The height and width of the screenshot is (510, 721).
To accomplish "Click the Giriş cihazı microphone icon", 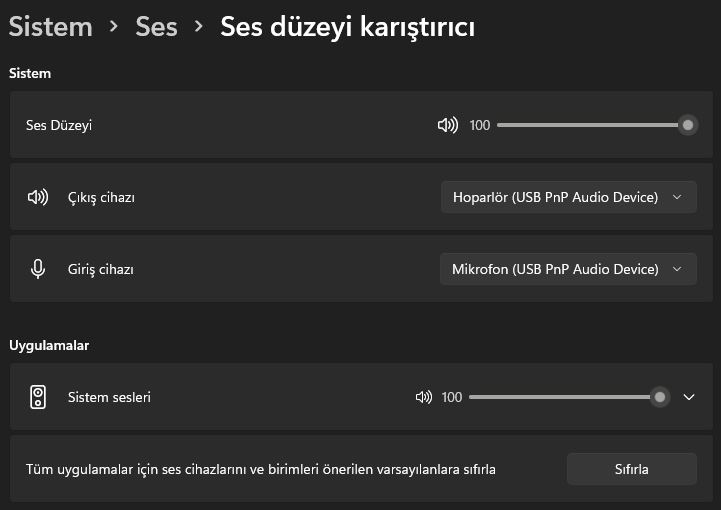I will [x=38, y=269].
